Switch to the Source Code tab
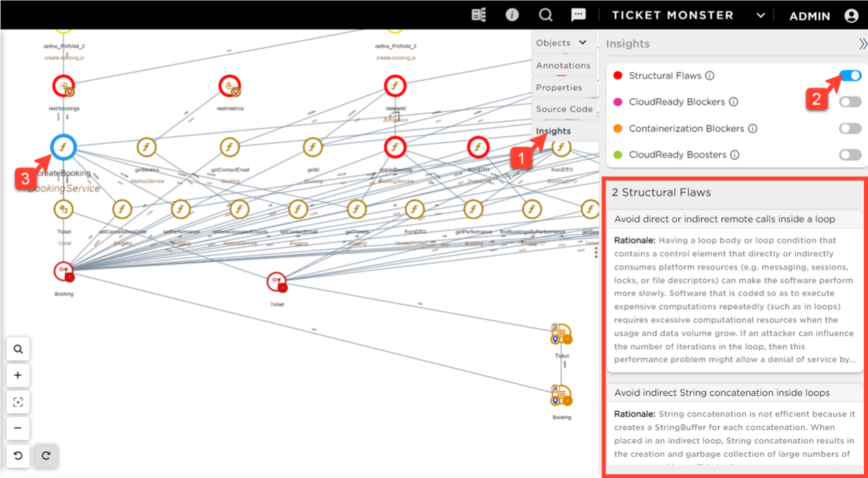868x478 pixels. (564, 109)
